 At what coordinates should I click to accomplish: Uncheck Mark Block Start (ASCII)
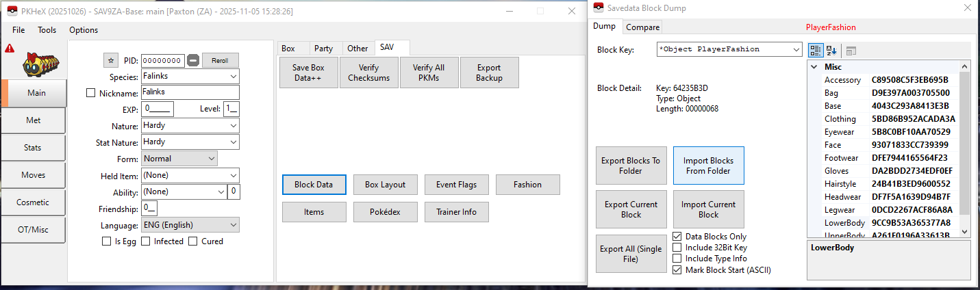point(677,269)
